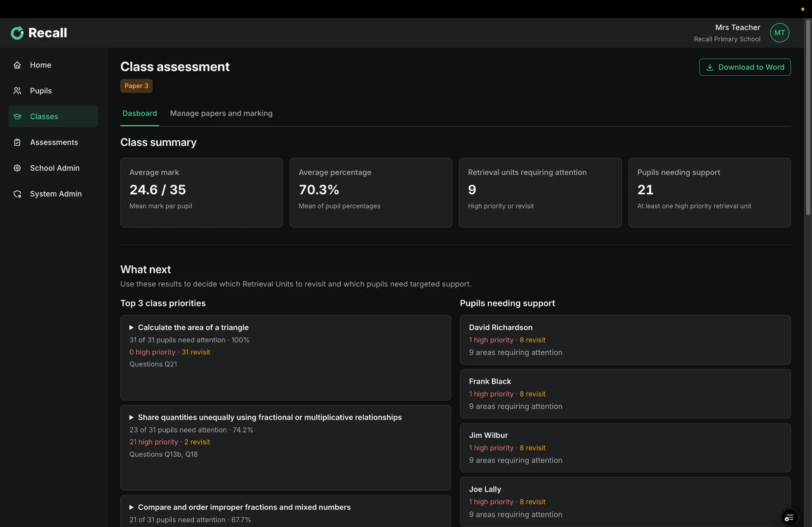The height and width of the screenshot is (527, 812).
Task: Click the download arrow icon
Action: pos(710,67)
